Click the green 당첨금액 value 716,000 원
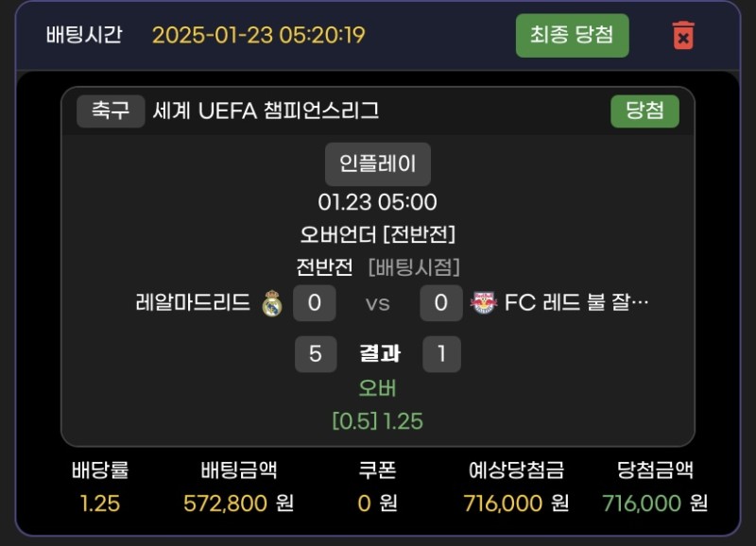Screen dimensions: 756x546 point(655,503)
